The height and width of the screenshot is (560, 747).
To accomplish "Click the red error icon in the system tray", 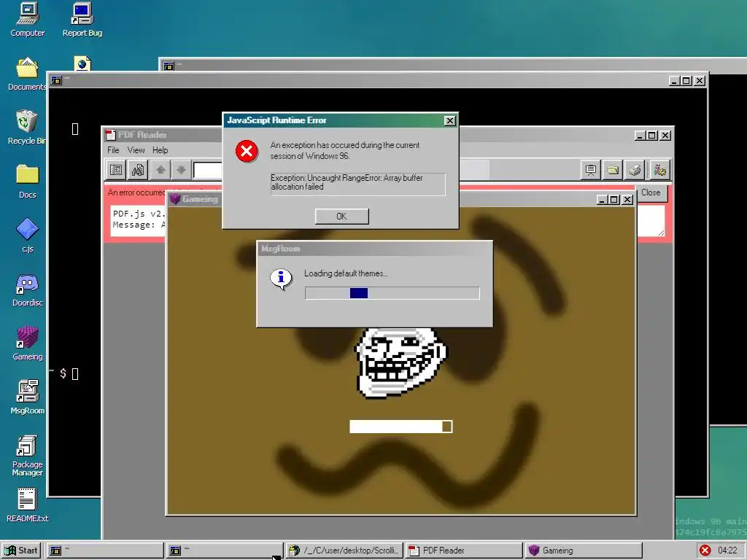I will click(705, 551).
